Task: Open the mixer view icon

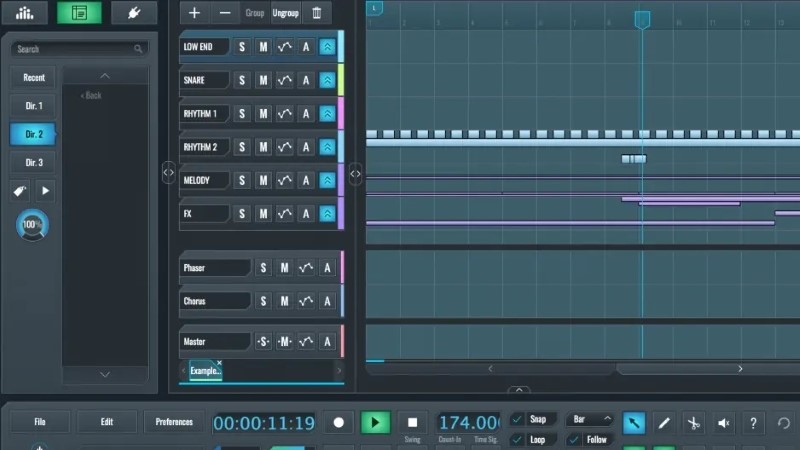Action: [24, 13]
